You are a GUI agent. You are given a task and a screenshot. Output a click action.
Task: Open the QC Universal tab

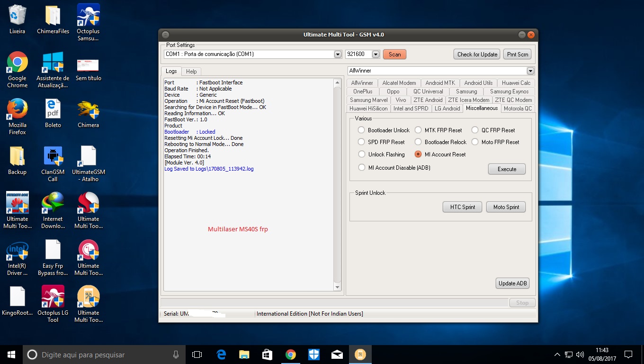tap(428, 91)
